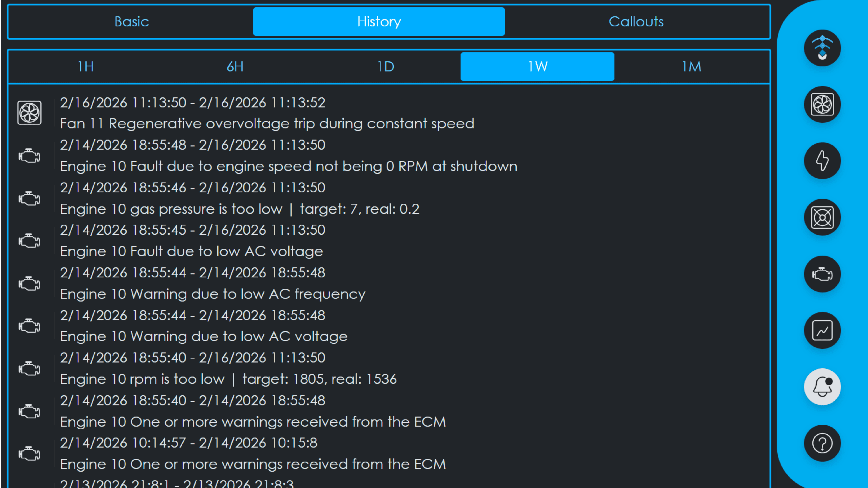The height and width of the screenshot is (488, 868).
Task: Open the highlighted History tab
Action: (378, 21)
